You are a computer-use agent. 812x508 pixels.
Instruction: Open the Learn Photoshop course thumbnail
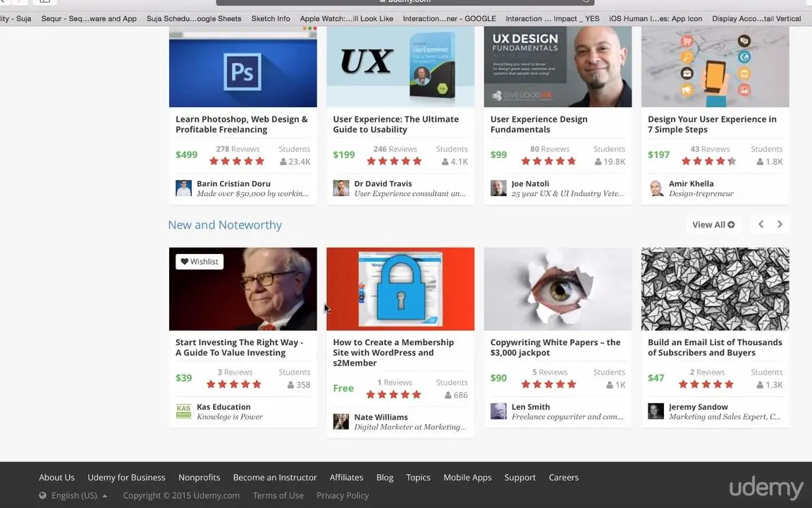[243, 67]
